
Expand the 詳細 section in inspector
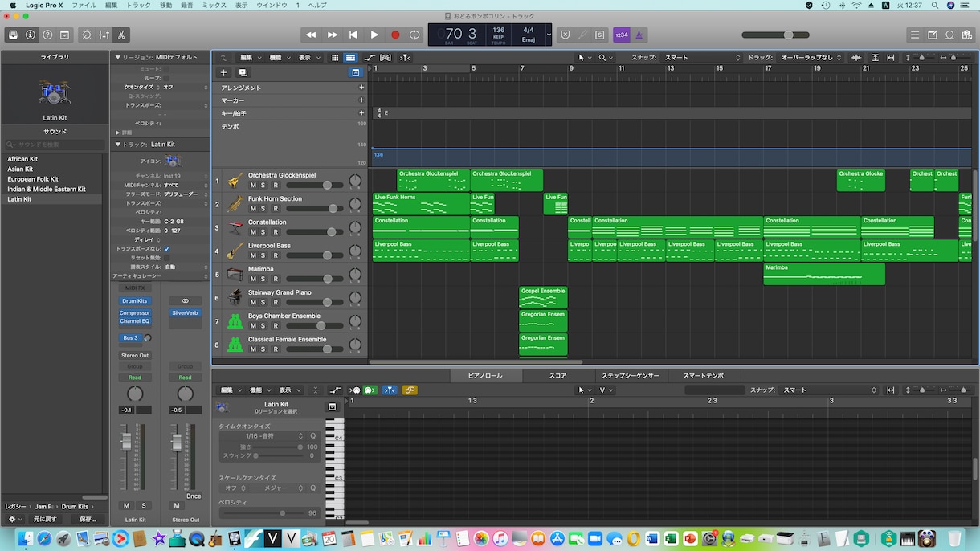click(118, 133)
